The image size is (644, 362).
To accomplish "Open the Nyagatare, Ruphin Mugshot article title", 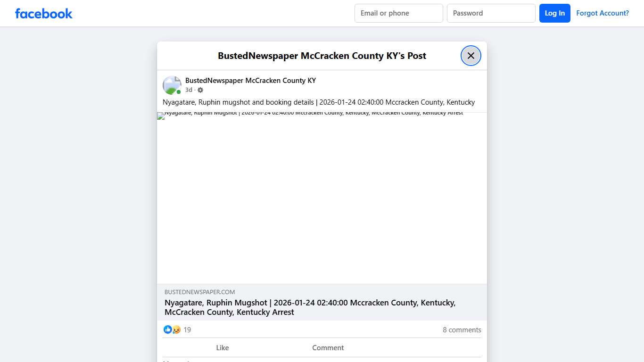I will click(310, 307).
